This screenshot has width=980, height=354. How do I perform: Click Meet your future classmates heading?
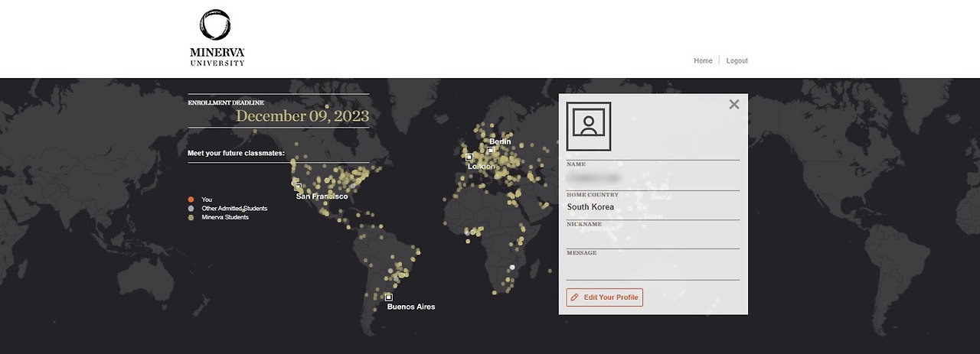tap(236, 153)
